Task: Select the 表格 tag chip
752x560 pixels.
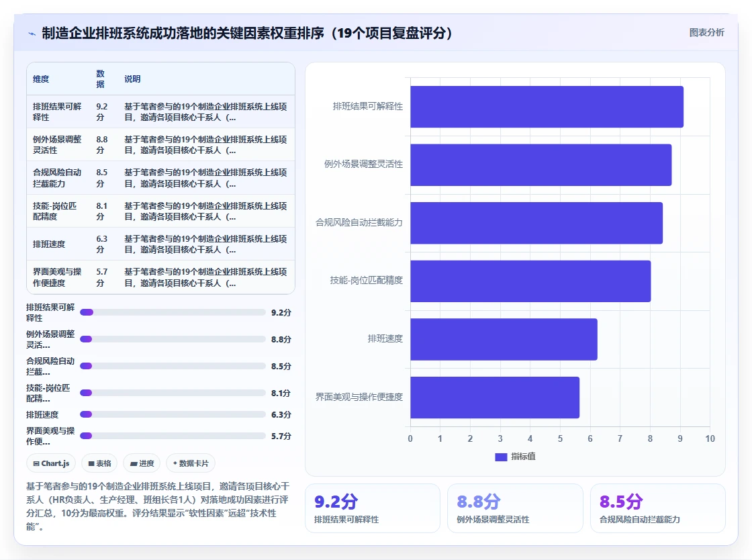Action: point(100,463)
